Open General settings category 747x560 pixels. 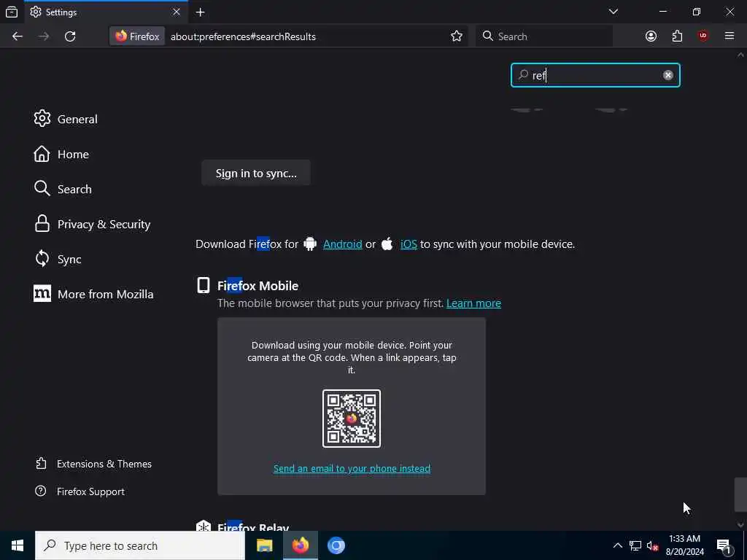[x=66, y=119]
